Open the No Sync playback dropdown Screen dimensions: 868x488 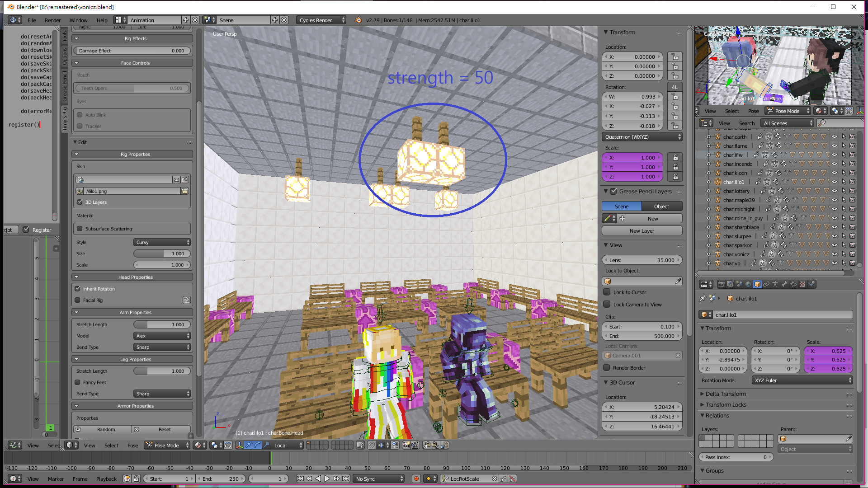pyautogui.click(x=379, y=479)
